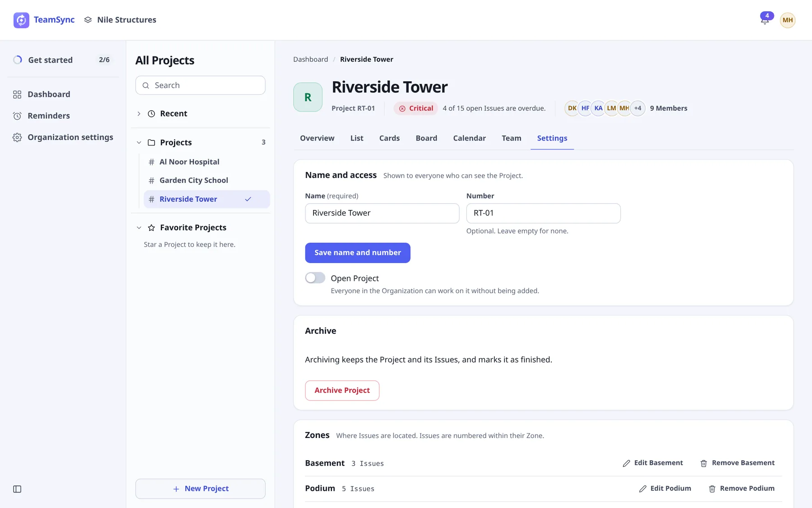Image resolution: width=812 pixels, height=508 pixels.
Task: Click the 9 Members label
Action: click(669, 108)
